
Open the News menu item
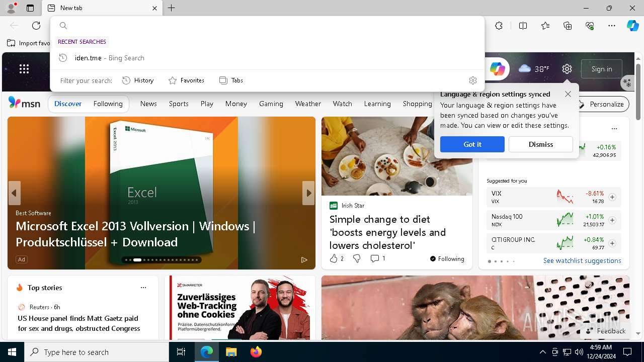point(148,104)
